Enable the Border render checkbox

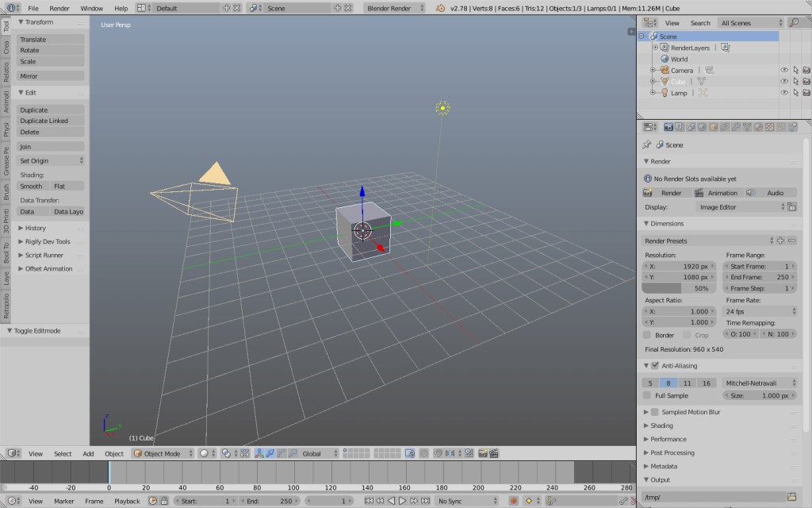[647, 335]
